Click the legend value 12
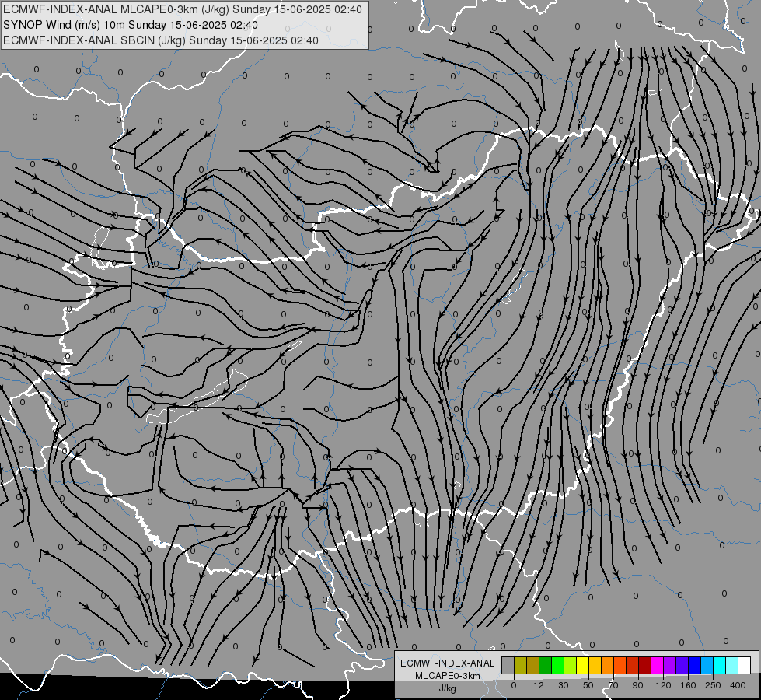Screen dimensions: 761x700 point(539,685)
